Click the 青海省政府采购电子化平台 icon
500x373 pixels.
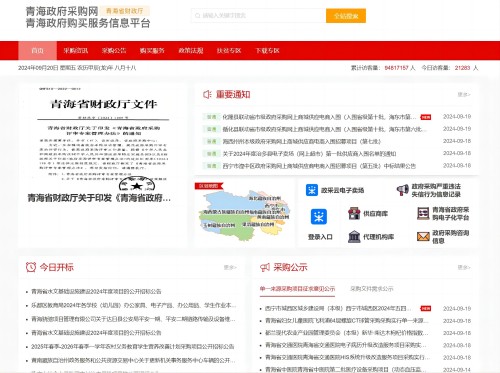point(423,213)
